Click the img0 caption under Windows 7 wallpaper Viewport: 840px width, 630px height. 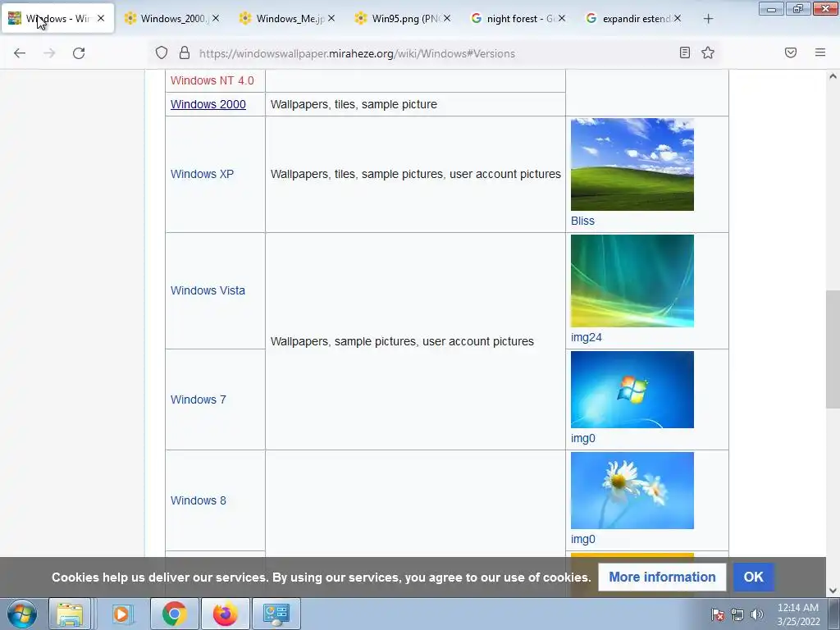click(583, 438)
